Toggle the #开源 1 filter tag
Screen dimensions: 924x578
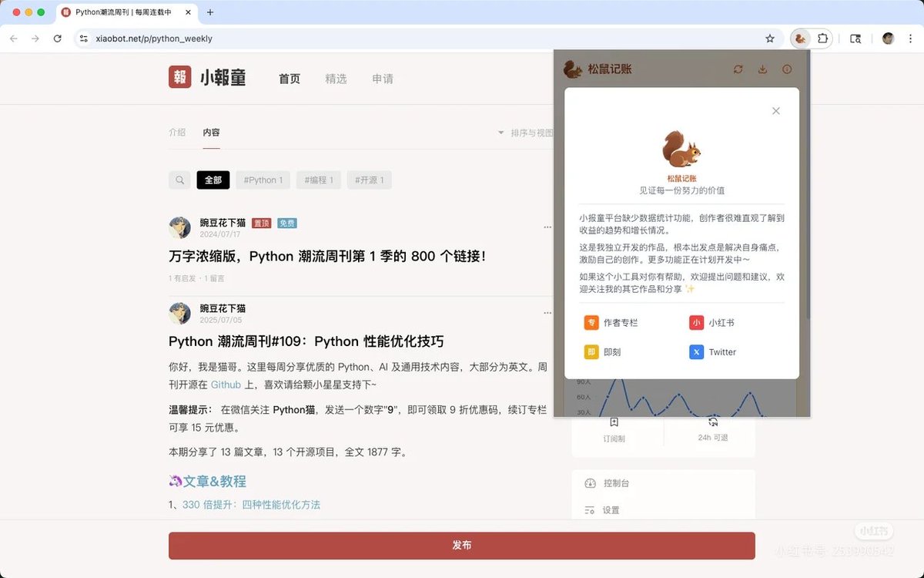tap(368, 180)
